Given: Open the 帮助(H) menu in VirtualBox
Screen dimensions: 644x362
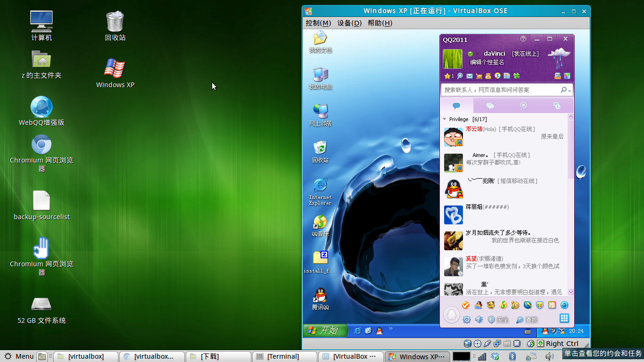Looking at the screenshot, I should click(380, 23).
